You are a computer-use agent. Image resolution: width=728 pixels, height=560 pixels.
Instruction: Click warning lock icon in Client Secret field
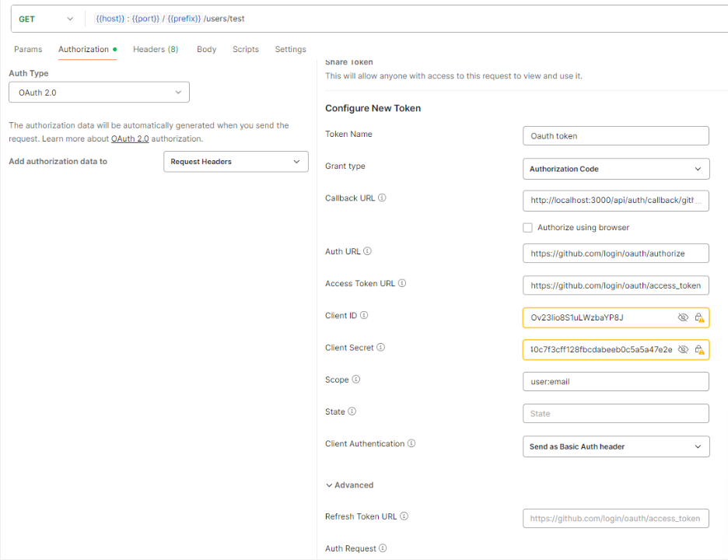click(x=699, y=350)
